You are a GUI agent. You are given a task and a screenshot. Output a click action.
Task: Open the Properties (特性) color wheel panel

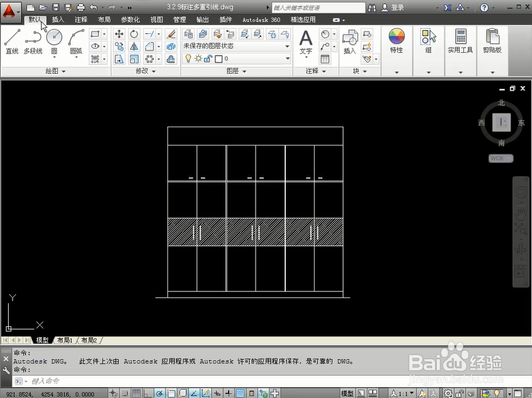397,41
